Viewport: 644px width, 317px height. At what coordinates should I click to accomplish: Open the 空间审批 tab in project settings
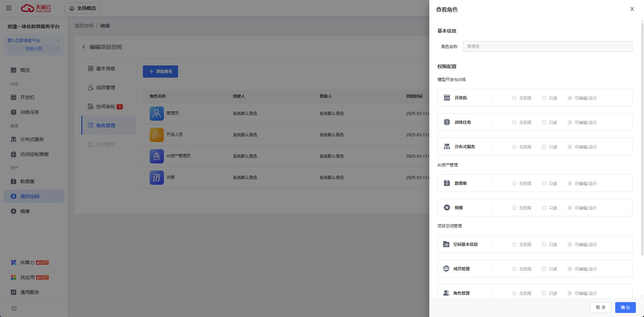coord(108,106)
